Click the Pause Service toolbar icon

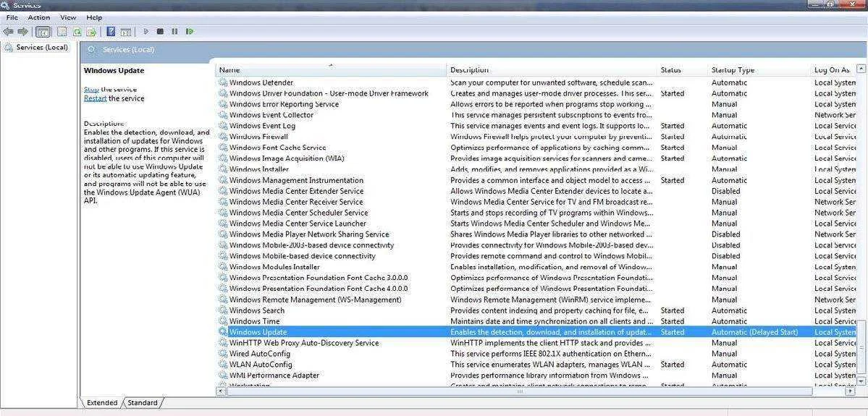(x=174, y=32)
